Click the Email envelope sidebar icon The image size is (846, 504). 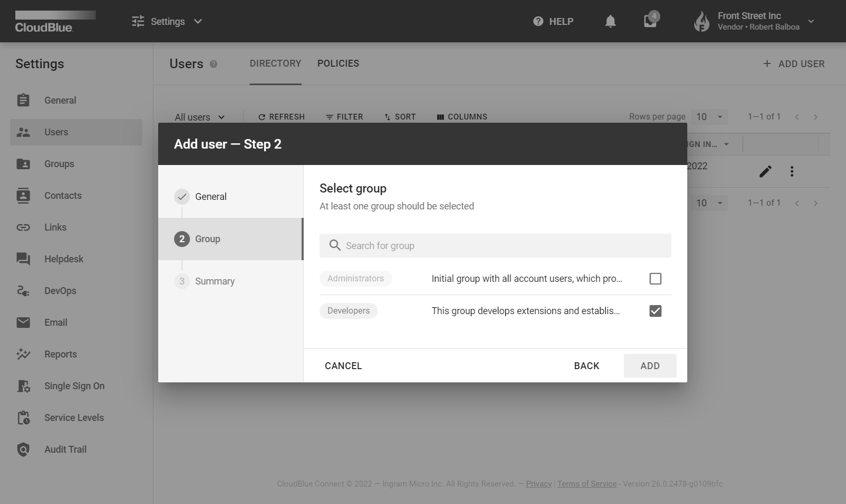(23, 323)
